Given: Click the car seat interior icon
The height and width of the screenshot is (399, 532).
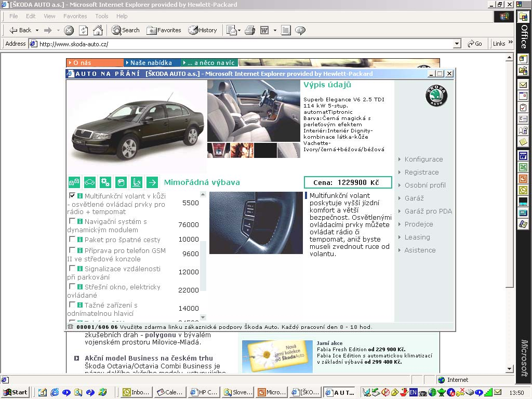Looking at the screenshot, I should click(x=137, y=182).
